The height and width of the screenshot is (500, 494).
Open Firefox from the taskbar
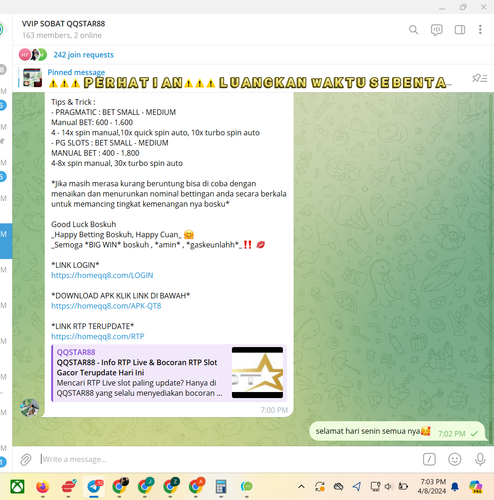42,487
